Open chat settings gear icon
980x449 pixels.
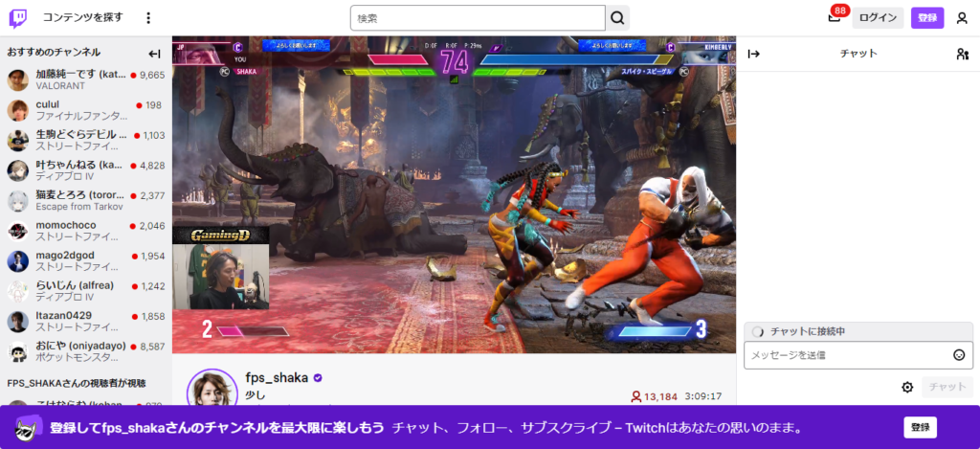point(907,387)
